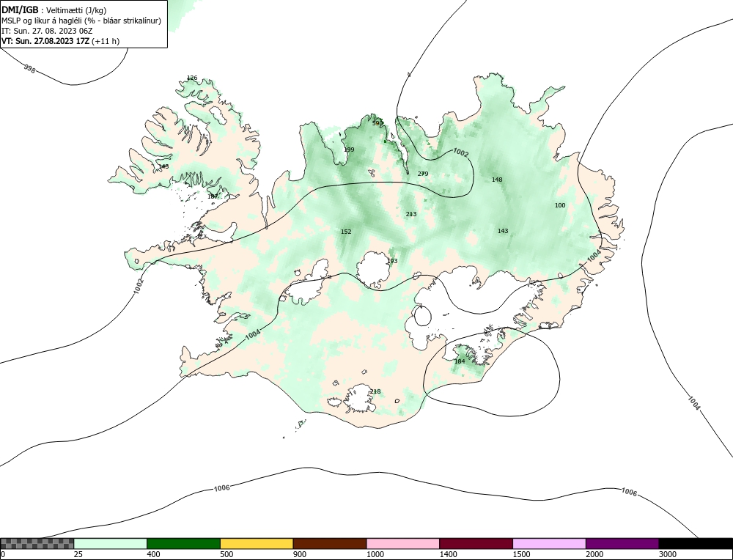Click the map value 126 at northwest tip
This screenshot has width=733, height=560.
tap(191, 78)
